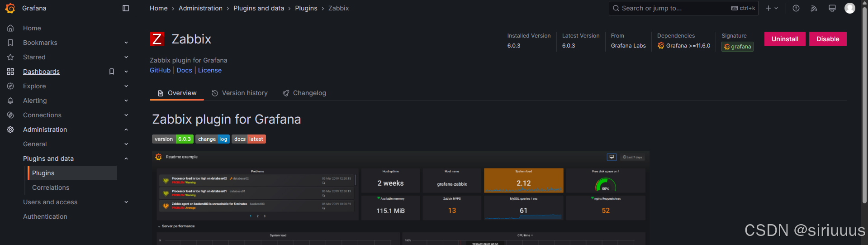Collapse the Plugins and data chevron
Image resolution: width=868 pixels, height=245 pixels.
(x=126, y=159)
